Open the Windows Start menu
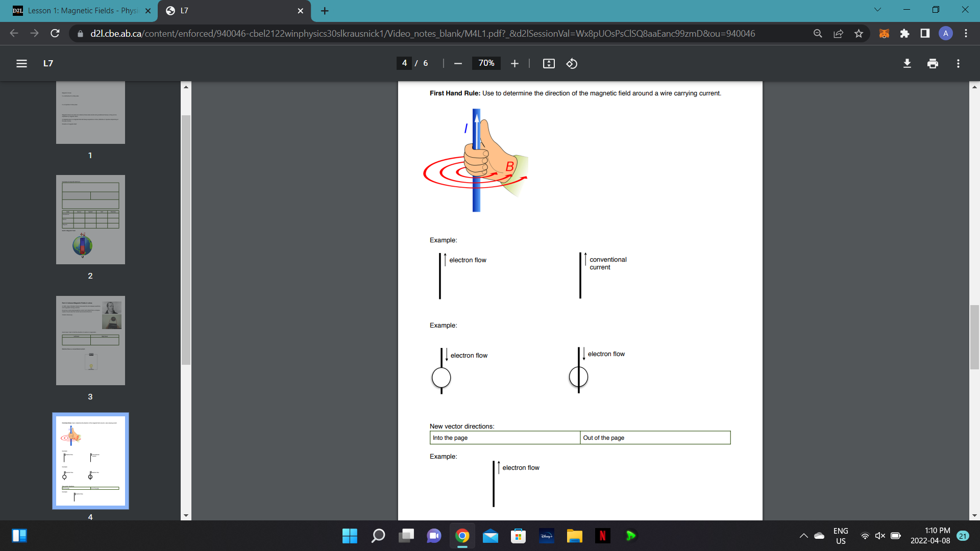980x551 pixels. (350, 536)
